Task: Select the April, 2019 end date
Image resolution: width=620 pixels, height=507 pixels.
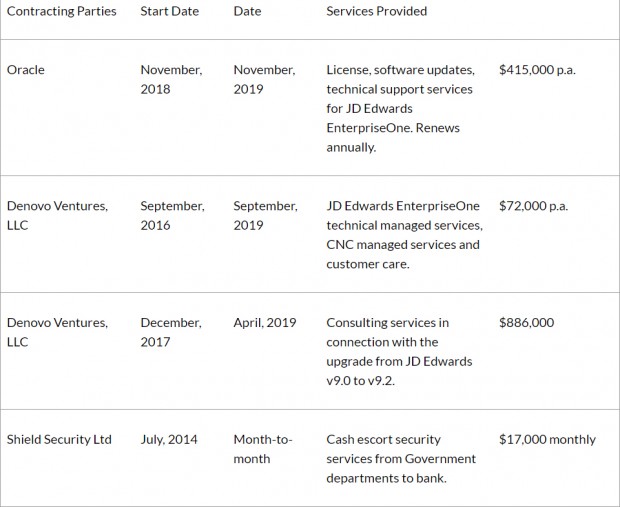Action: coord(265,323)
